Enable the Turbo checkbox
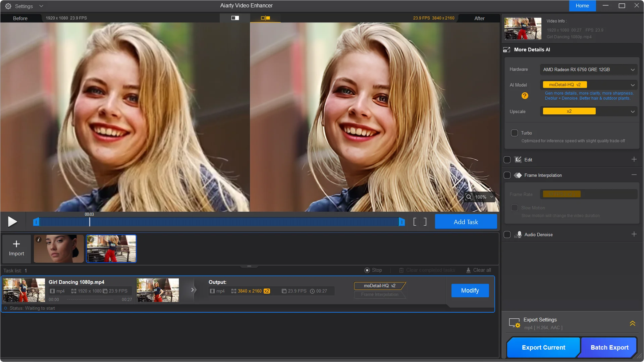 514,133
